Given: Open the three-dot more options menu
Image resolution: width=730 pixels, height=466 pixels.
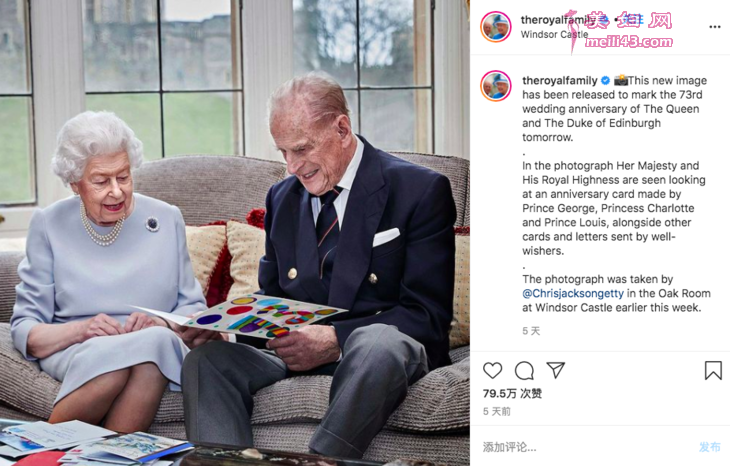Looking at the screenshot, I should click(715, 27).
